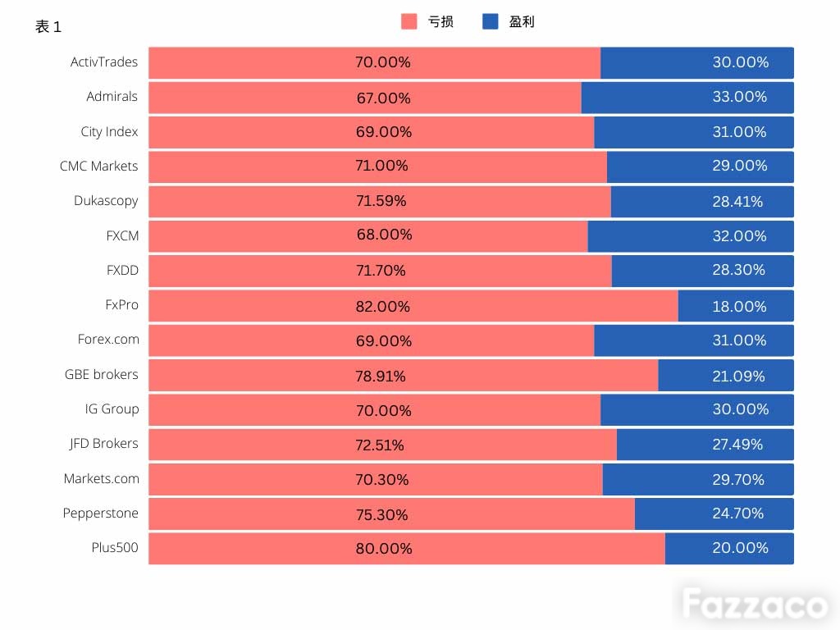Select the 亏损 legend label
Image resolution: width=840 pixels, height=630 pixels.
[x=441, y=22]
